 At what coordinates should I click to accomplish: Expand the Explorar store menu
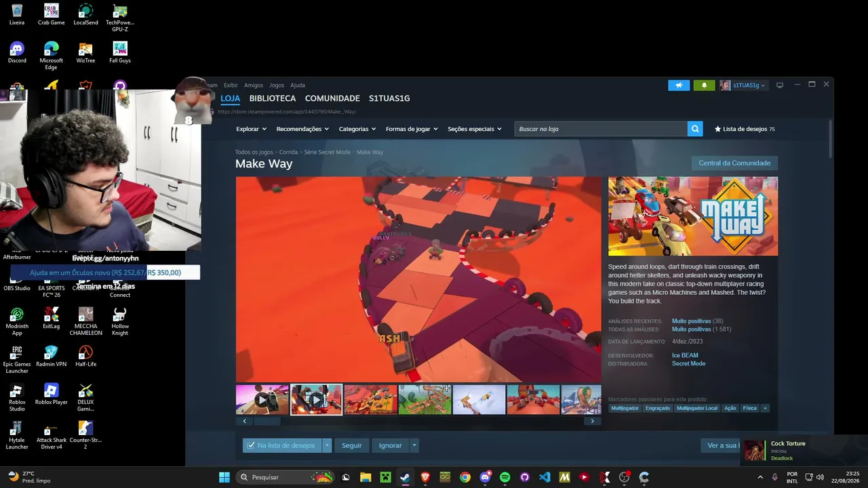(x=251, y=129)
